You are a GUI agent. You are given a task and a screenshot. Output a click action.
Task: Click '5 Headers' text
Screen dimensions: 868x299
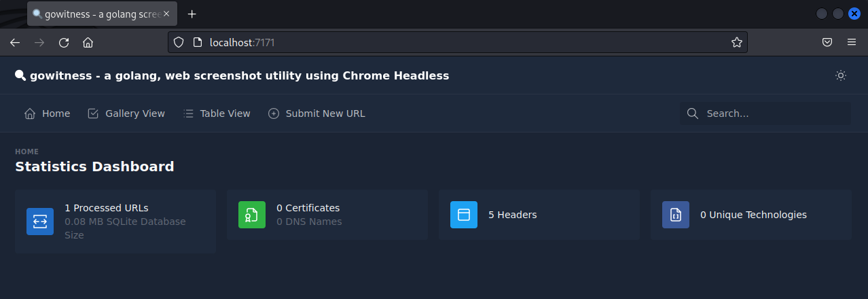513,215
